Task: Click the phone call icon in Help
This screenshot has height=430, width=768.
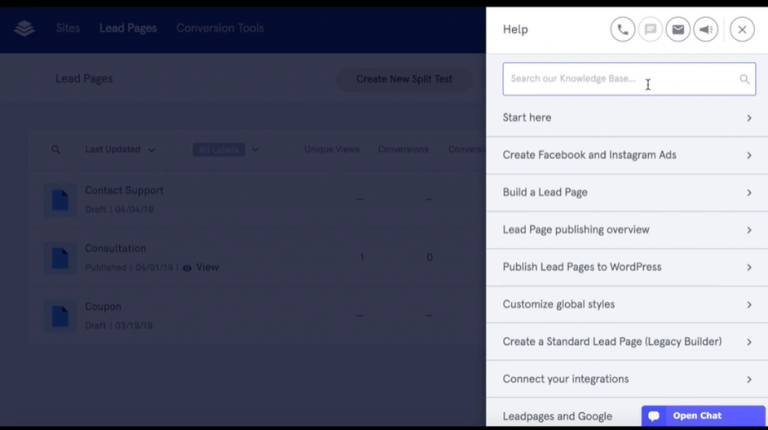Action: [x=623, y=29]
